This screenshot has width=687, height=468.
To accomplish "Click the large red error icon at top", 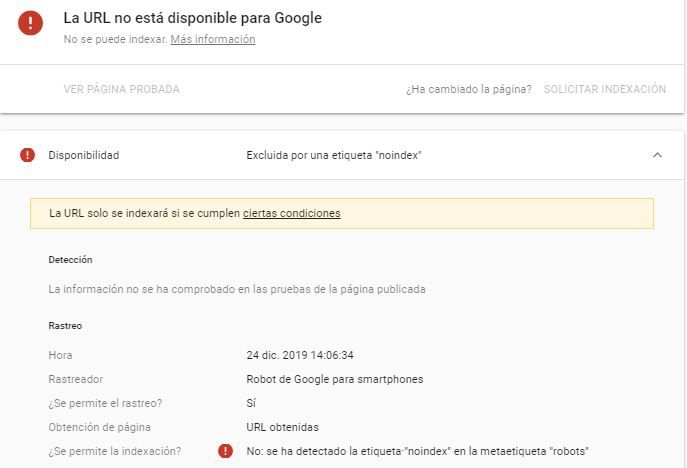I will click(x=30, y=23).
